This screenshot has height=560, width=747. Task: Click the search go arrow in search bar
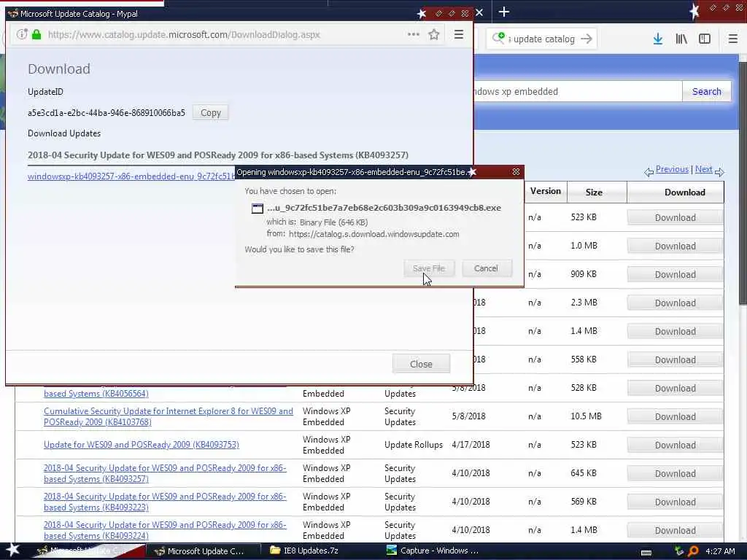pyautogui.click(x=587, y=39)
